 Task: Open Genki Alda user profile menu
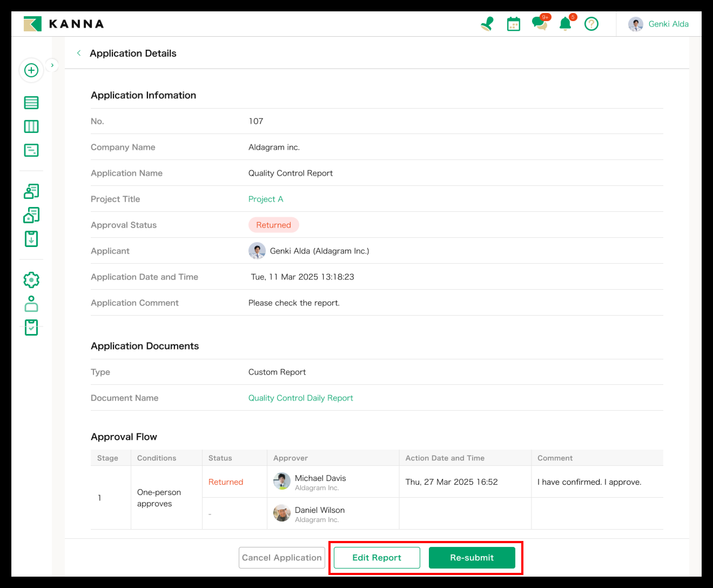pos(658,24)
